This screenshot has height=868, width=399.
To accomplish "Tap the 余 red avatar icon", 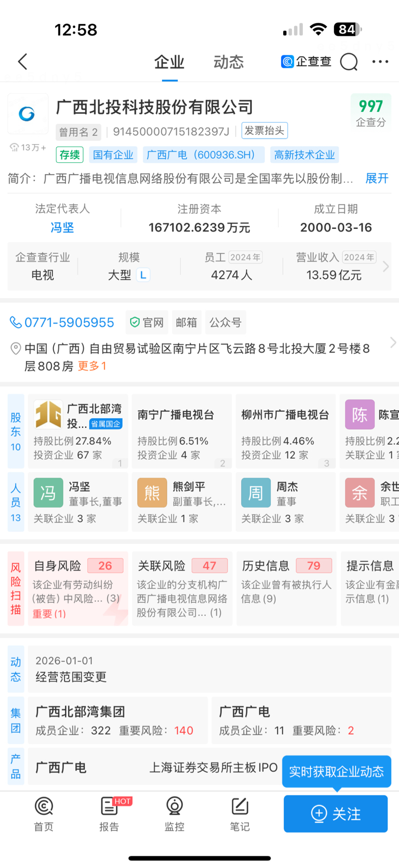I will (360, 493).
